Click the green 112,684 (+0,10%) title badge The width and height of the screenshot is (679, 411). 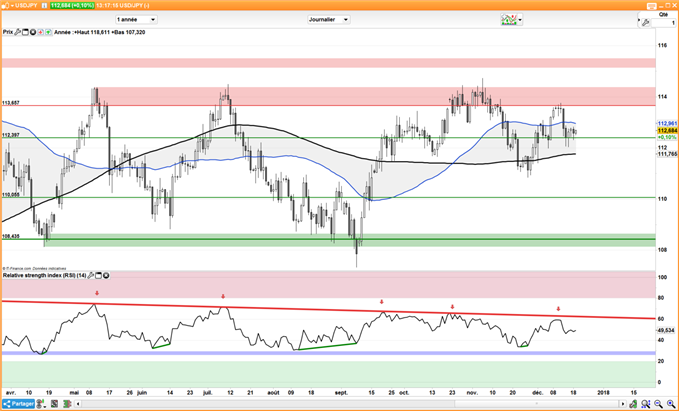point(72,5)
